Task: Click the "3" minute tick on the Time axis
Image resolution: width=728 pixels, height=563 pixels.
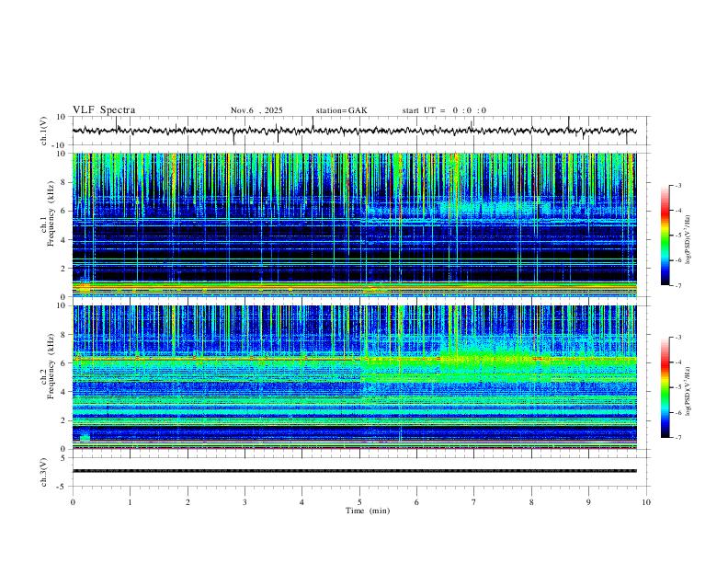Action: tap(245, 502)
